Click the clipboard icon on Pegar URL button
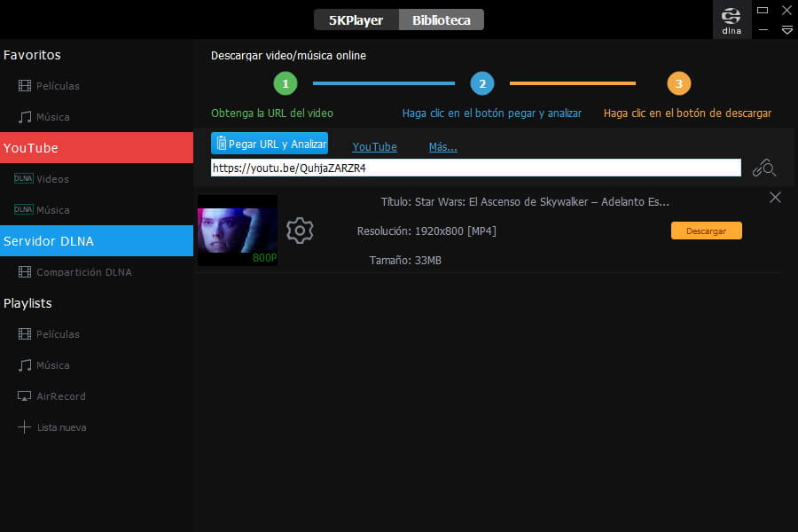The image size is (798, 532). 222,143
